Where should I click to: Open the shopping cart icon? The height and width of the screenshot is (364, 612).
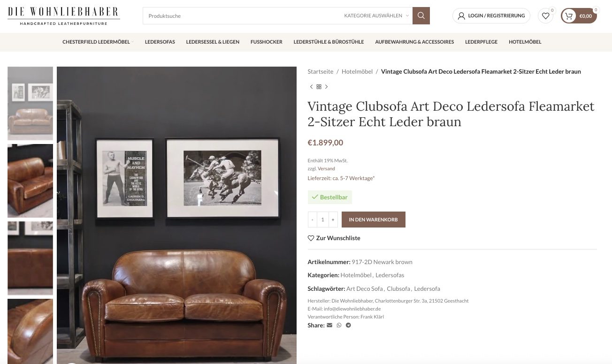coord(569,16)
